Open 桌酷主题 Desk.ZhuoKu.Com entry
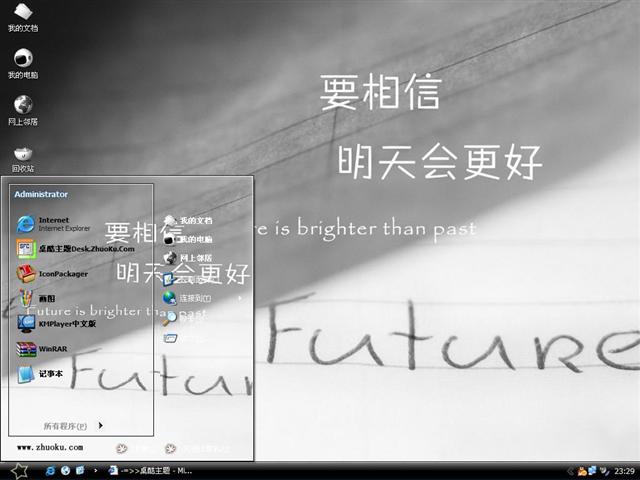This screenshot has width=640, height=480. [76, 249]
